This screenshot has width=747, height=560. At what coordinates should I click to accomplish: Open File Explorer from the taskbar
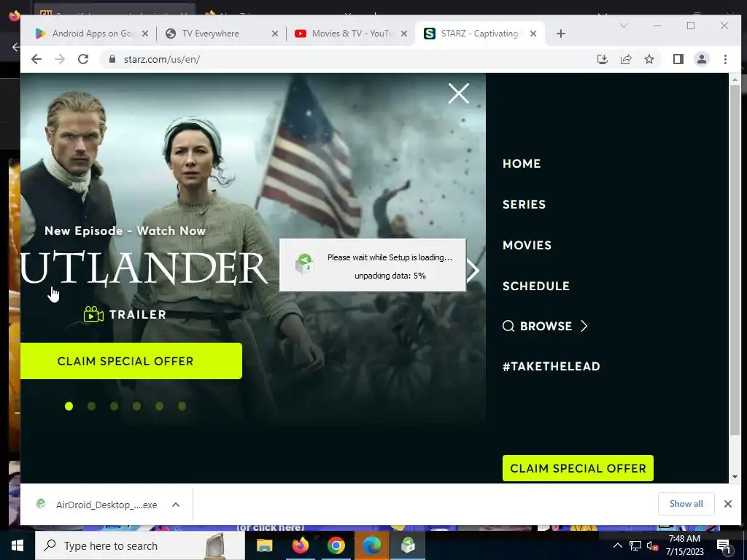(264, 545)
